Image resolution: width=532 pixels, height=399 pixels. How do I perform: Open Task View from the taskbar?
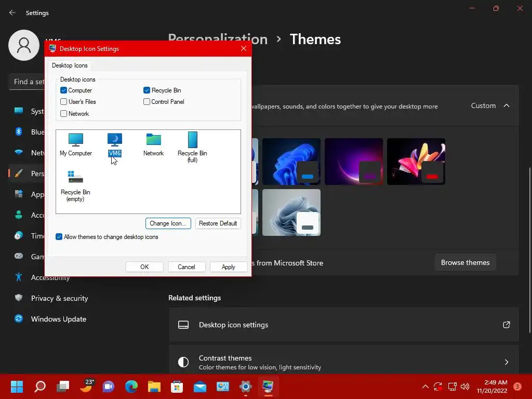click(63, 386)
